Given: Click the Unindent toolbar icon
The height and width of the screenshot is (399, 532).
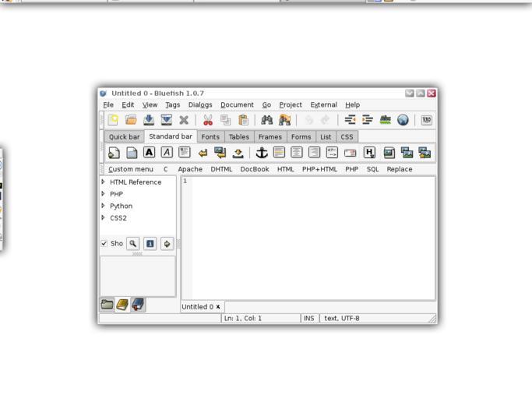Looking at the screenshot, I should click(350, 120).
